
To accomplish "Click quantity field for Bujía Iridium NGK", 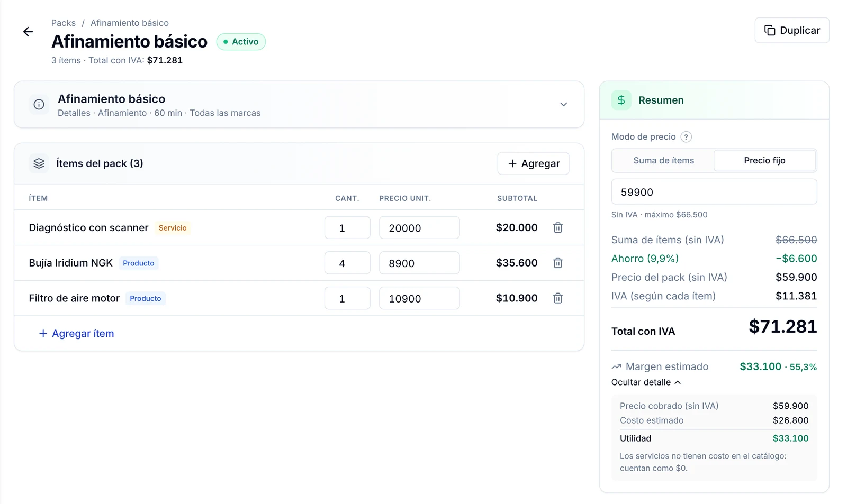I will click(x=347, y=263).
